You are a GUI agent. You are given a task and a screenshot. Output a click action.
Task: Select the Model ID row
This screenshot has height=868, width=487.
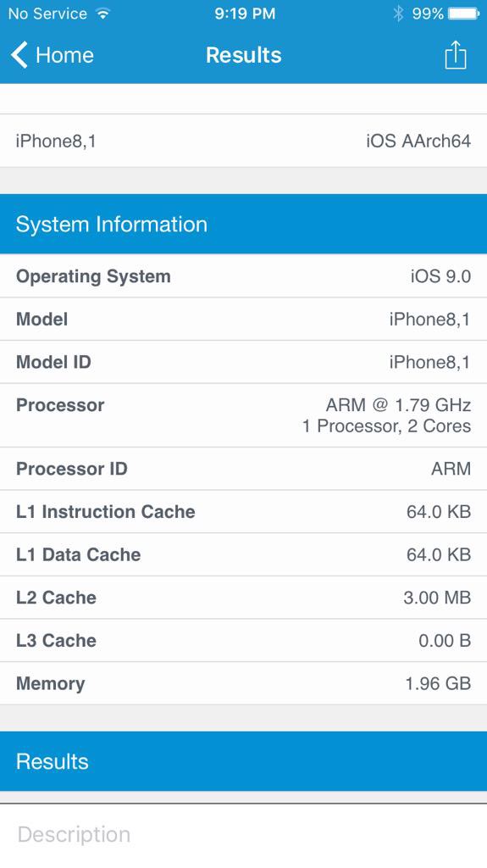(244, 362)
